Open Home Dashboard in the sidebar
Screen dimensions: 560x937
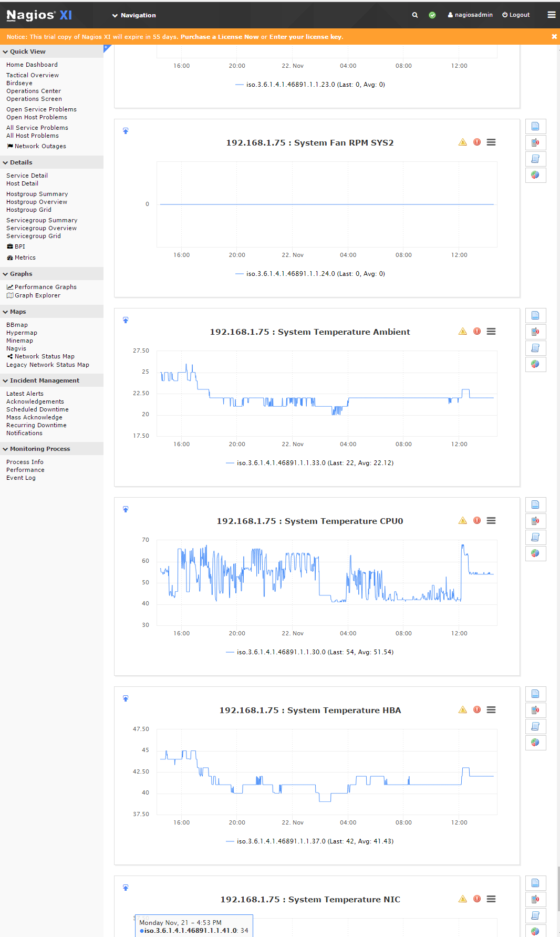coord(32,65)
